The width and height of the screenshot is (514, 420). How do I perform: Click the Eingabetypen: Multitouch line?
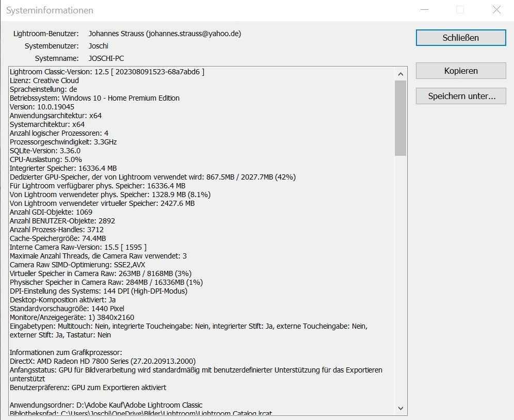(188, 331)
